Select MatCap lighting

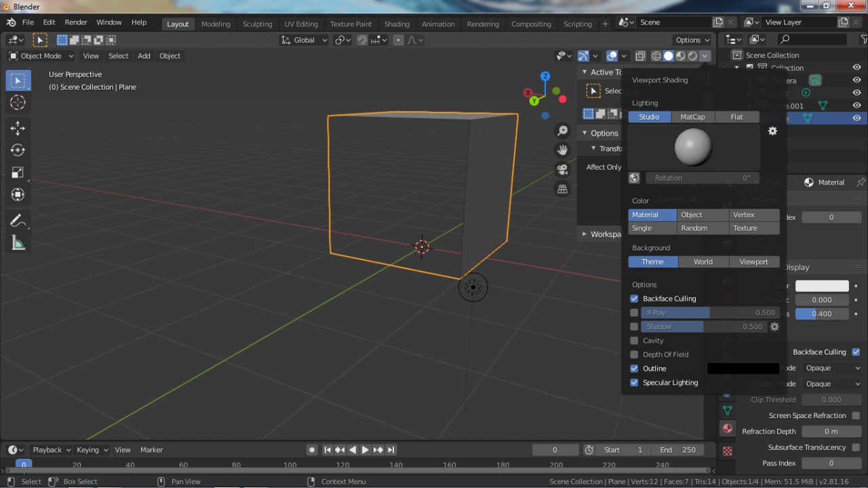pos(692,117)
